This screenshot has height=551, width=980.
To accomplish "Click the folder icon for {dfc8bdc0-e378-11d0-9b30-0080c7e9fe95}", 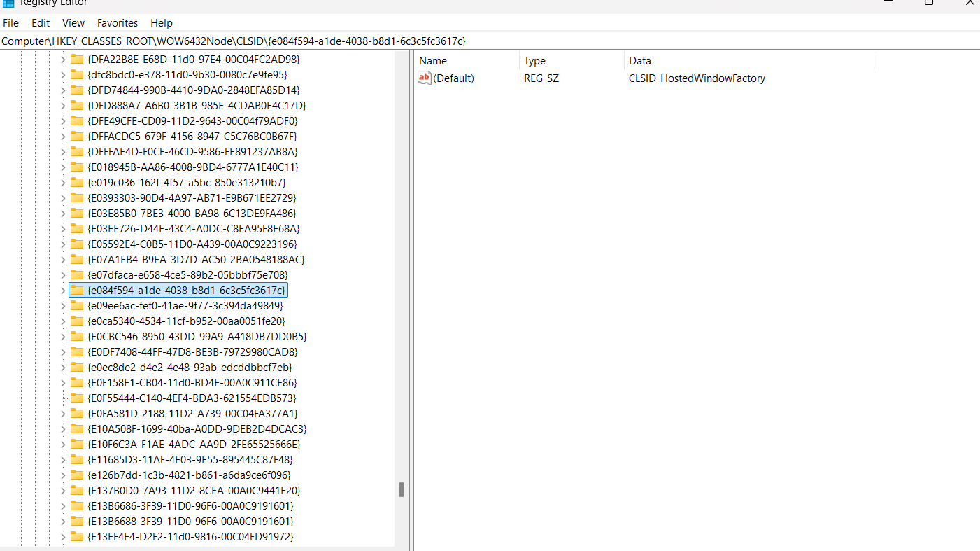I will (x=77, y=74).
